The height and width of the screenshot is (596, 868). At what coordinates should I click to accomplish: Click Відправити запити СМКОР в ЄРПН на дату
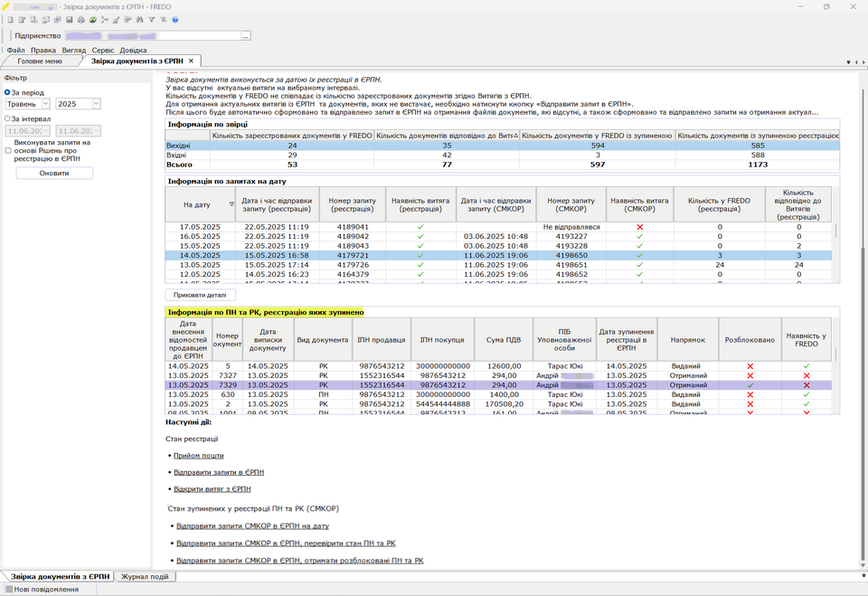pos(252,525)
